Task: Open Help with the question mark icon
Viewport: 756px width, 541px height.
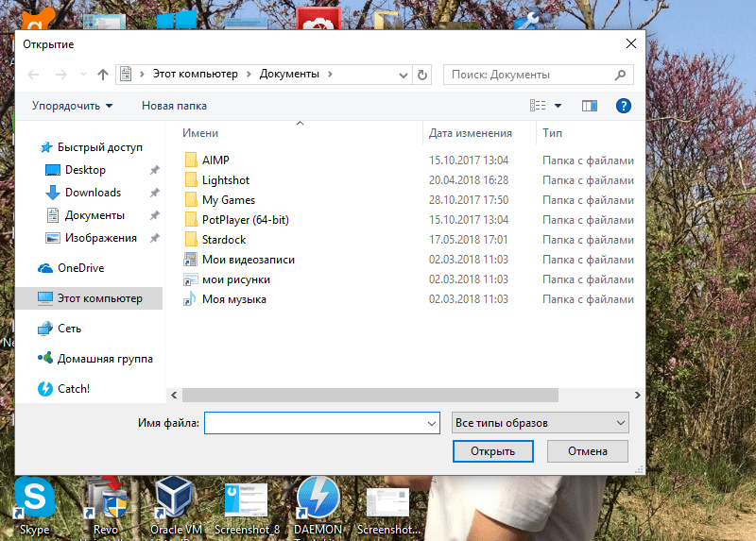Action: [x=624, y=106]
